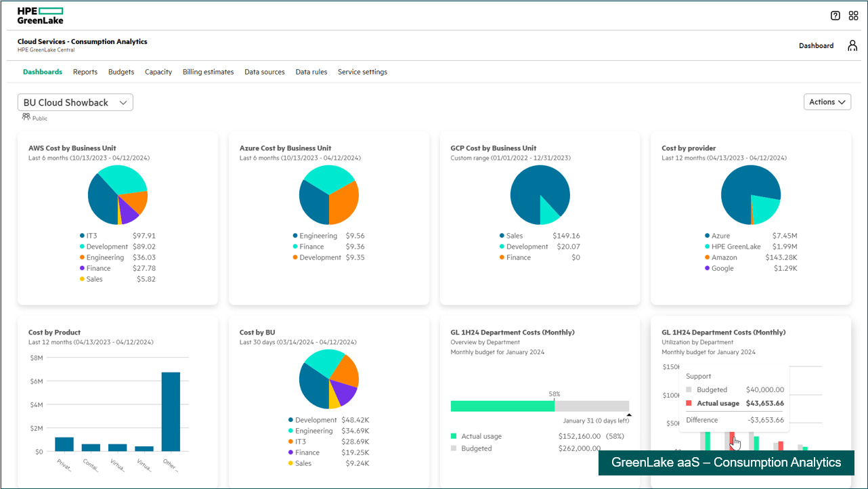Image resolution: width=868 pixels, height=489 pixels.
Task: Click the Overview by Department subtitle
Action: click(485, 342)
